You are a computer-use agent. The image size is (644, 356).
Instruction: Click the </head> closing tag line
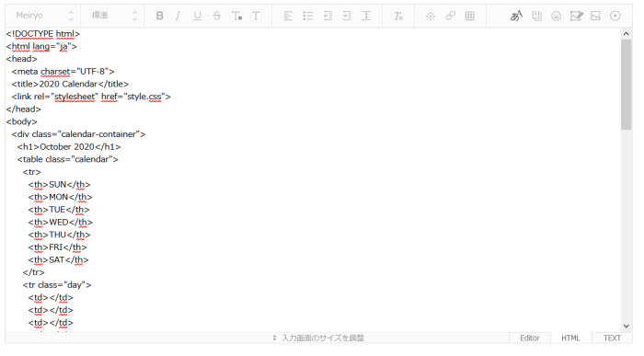point(23,109)
